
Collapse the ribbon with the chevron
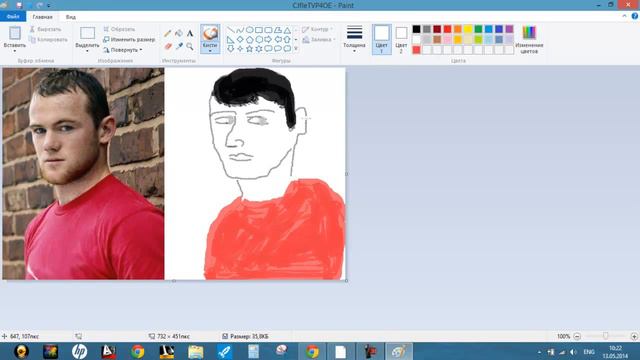click(624, 16)
